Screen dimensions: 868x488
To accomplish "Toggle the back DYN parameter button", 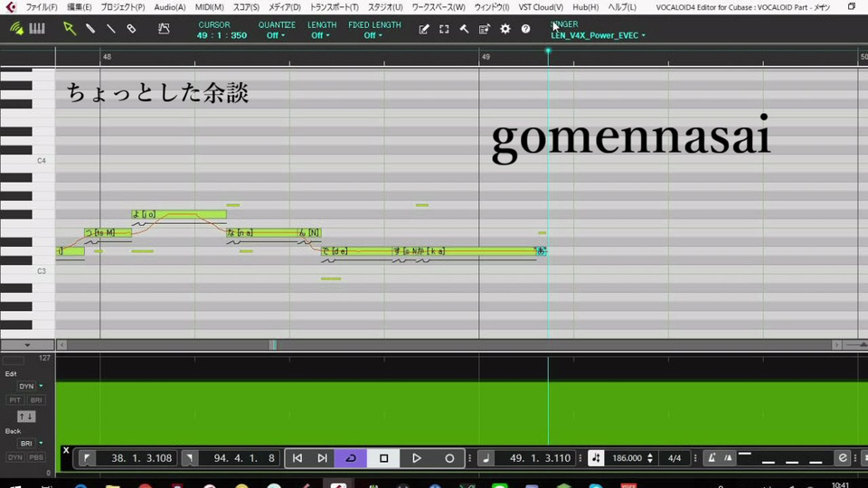I will 15,457.
